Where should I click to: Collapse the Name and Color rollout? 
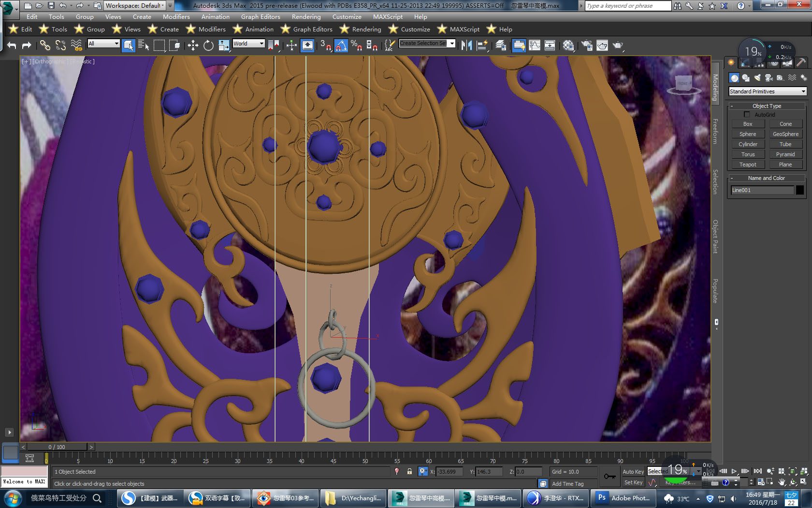coord(767,178)
